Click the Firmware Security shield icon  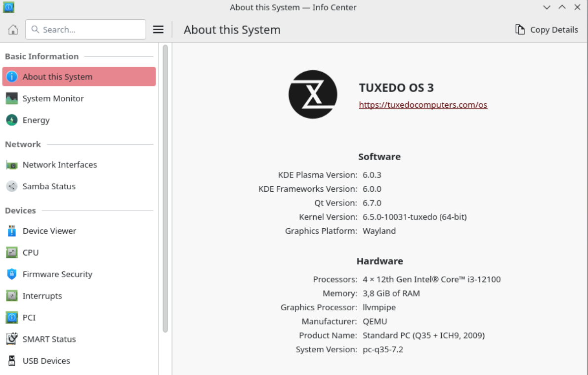pyautogui.click(x=12, y=274)
